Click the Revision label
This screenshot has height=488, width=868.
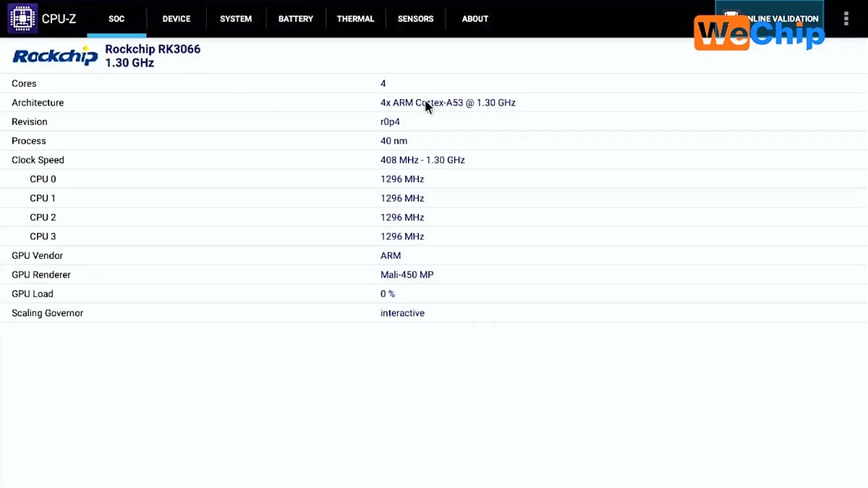(30, 122)
